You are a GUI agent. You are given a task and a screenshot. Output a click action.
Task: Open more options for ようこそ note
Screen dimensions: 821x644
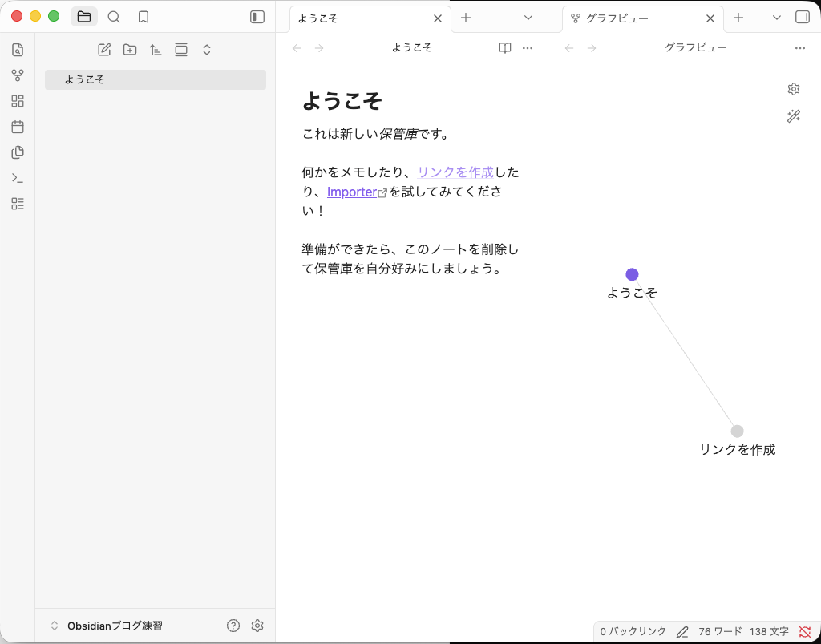[x=528, y=48]
